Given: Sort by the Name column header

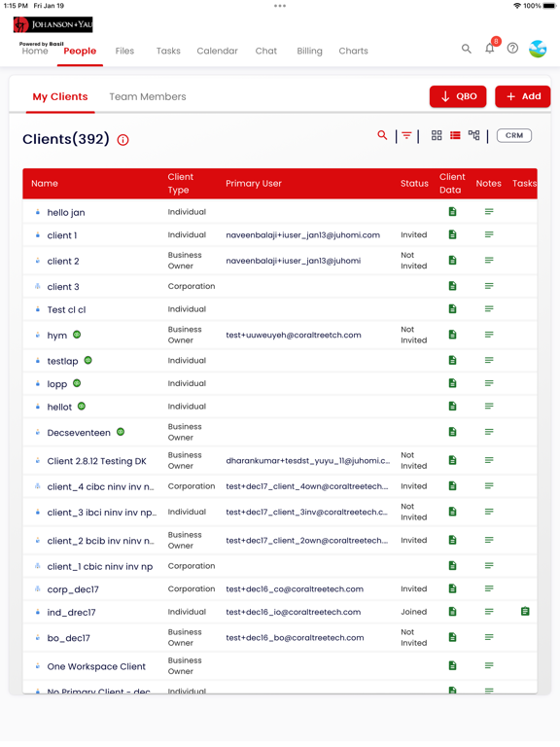Looking at the screenshot, I should [x=45, y=184].
